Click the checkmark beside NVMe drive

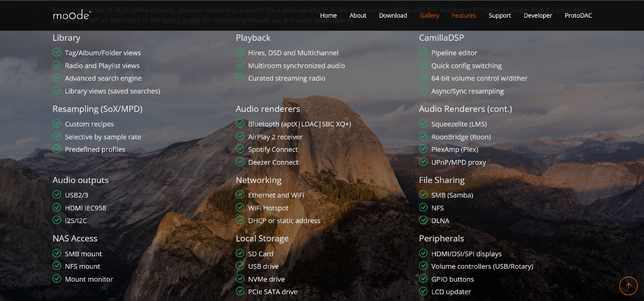(240, 278)
